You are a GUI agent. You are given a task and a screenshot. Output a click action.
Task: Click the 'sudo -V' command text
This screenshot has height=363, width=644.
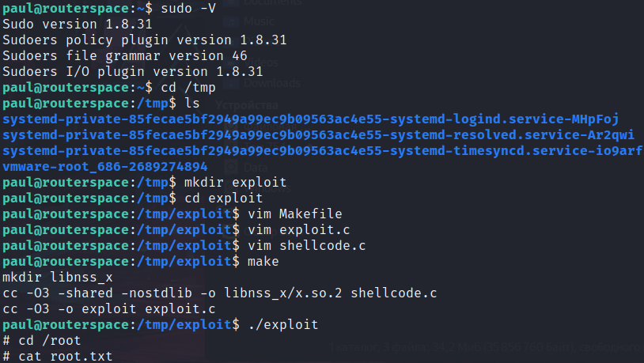188,9
